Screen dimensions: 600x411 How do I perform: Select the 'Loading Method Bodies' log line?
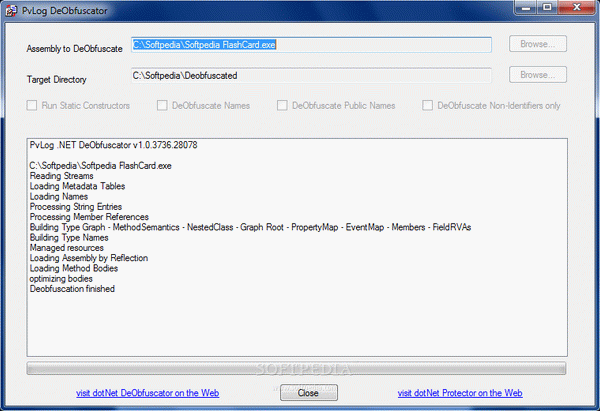(74, 268)
